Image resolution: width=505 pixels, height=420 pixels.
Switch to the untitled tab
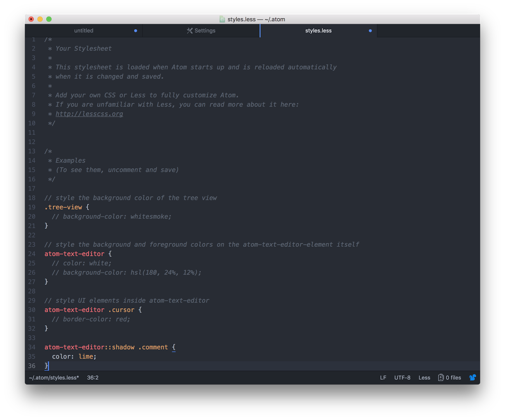point(84,31)
